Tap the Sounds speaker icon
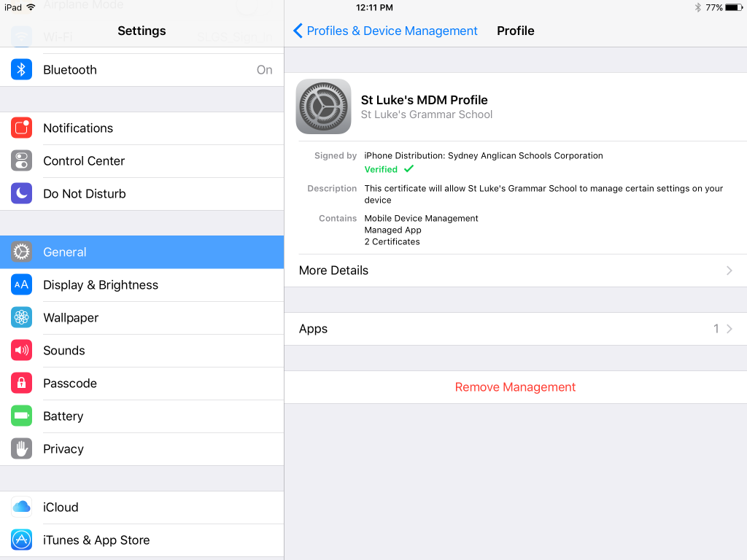This screenshot has height=560, width=747. click(x=21, y=351)
